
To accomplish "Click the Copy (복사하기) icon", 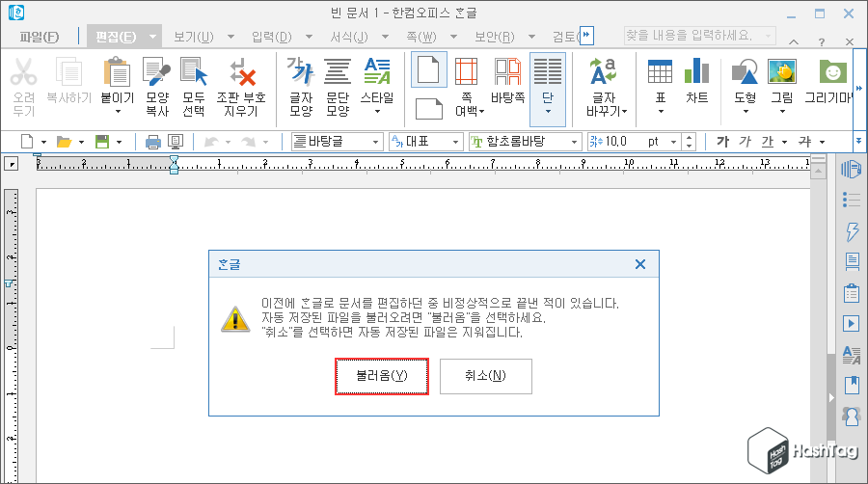I will 68,72.
